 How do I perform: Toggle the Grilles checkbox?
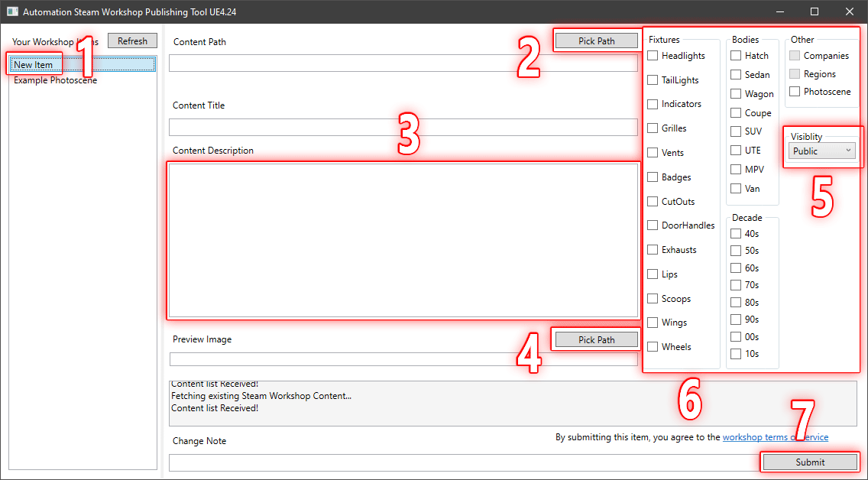pyautogui.click(x=653, y=128)
